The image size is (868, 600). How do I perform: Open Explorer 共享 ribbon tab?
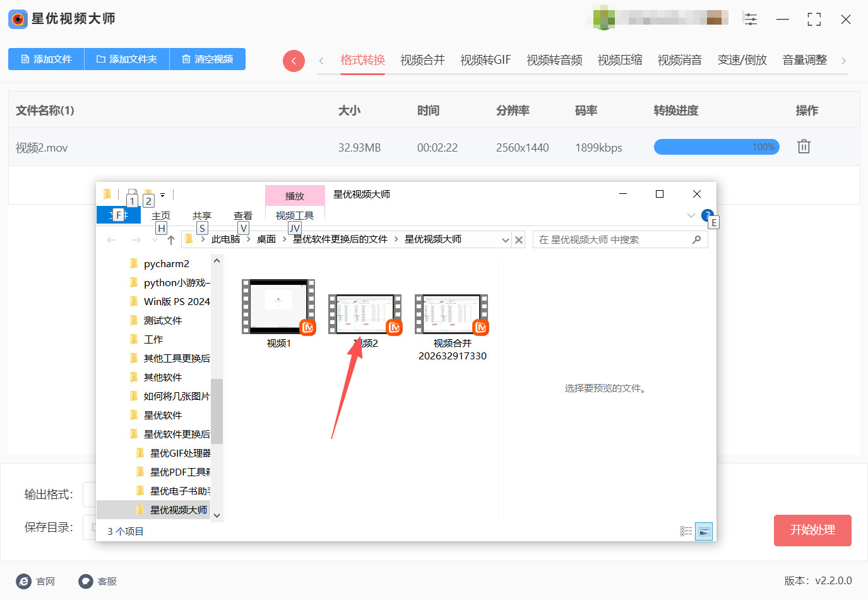tap(202, 216)
